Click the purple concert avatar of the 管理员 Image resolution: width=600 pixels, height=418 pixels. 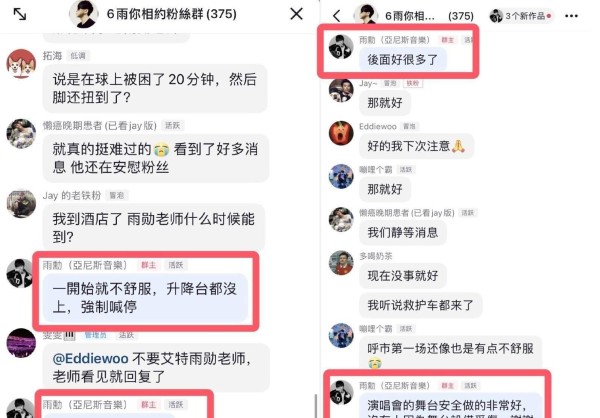click(x=21, y=343)
